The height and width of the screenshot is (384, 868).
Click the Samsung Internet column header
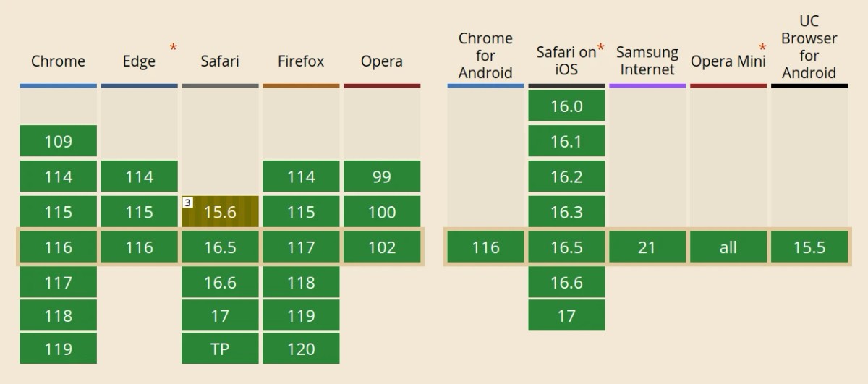tap(647, 61)
